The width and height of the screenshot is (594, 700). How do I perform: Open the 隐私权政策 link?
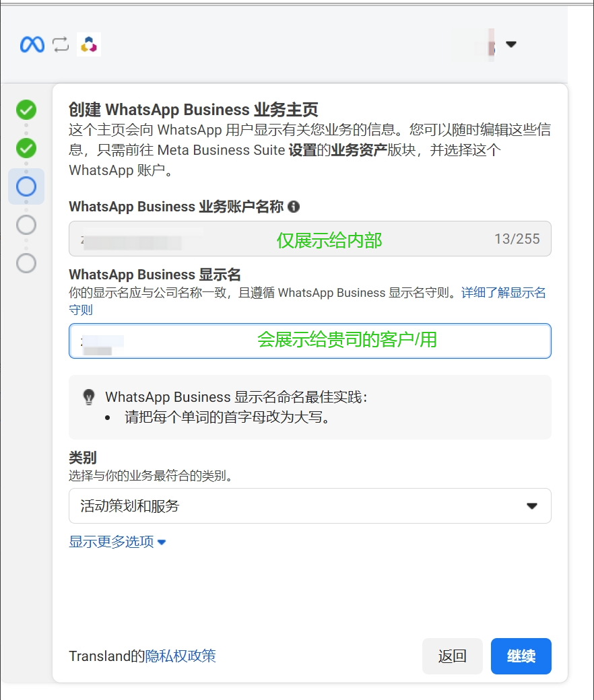pyautogui.click(x=180, y=656)
